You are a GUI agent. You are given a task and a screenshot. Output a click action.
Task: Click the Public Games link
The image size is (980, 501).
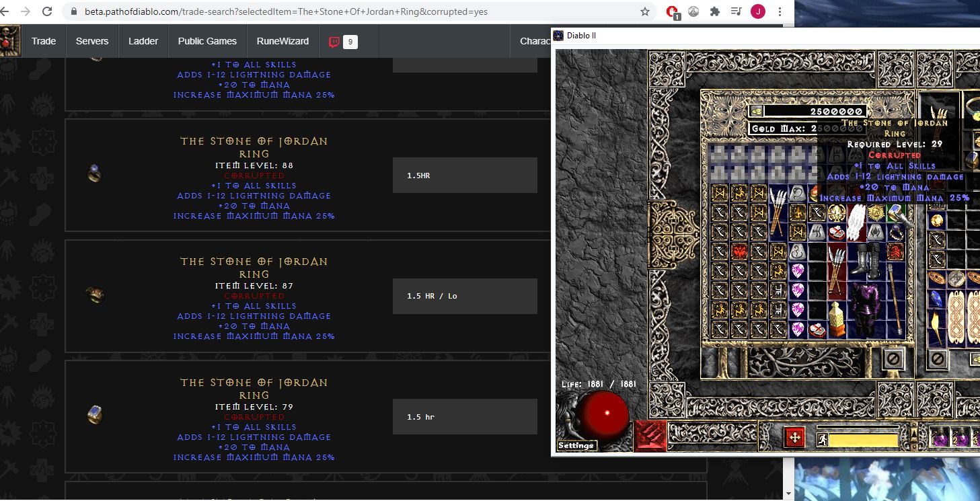point(207,42)
